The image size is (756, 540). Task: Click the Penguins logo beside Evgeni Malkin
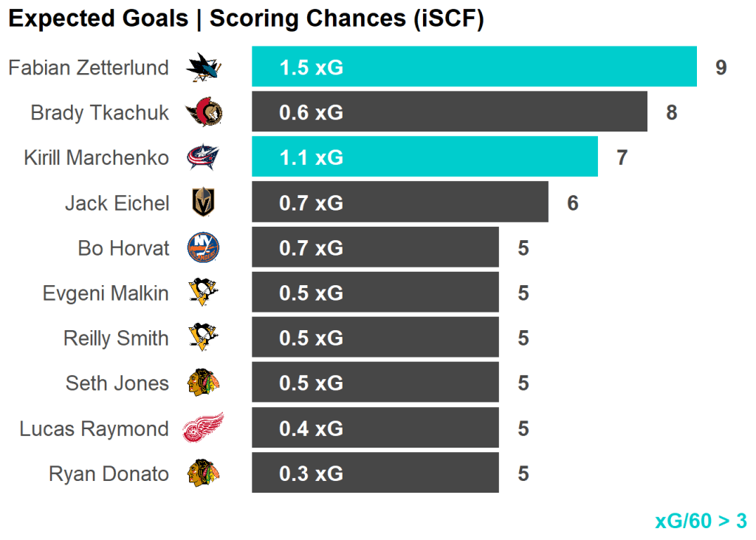coord(203,293)
